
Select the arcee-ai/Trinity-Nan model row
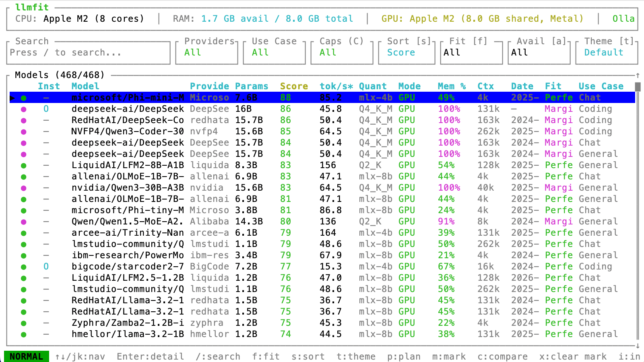pyautogui.click(x=322, y=233)
